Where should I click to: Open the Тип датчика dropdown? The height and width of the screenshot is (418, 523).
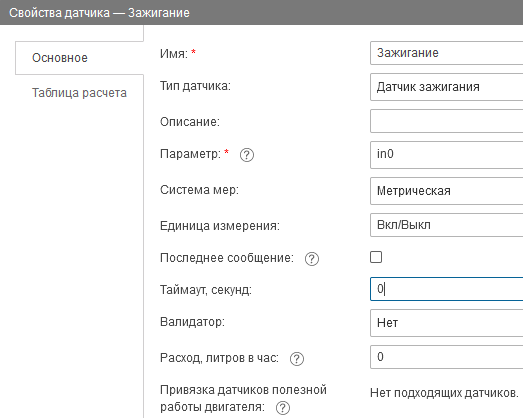[x=447, y=87]
